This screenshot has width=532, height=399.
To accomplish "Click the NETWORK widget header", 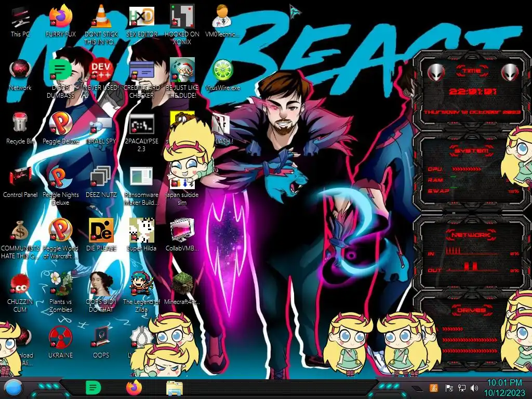I will (x=471, y=234).
